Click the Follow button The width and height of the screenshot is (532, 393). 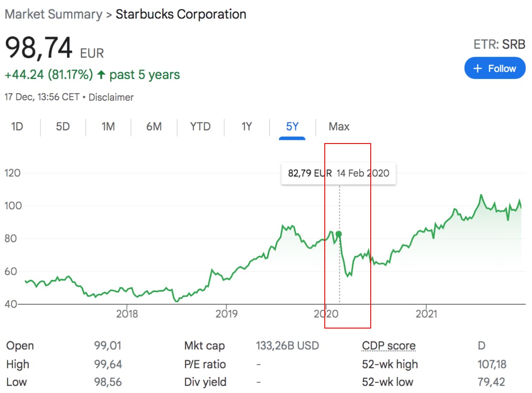495,68
